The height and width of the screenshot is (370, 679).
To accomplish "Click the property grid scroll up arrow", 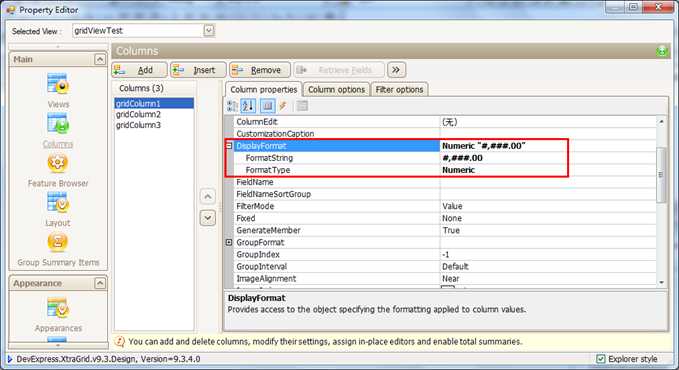I will point(661,122).
